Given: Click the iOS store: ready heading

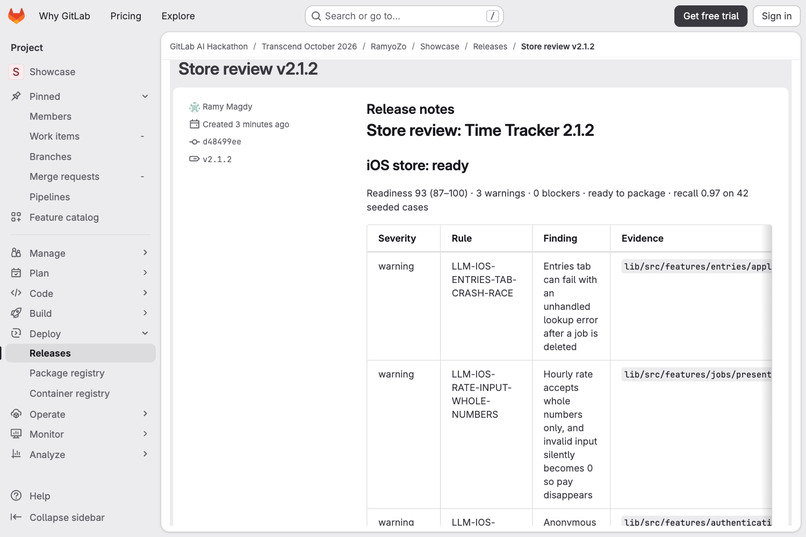Looking at the screenshot, I should [417, 165].
